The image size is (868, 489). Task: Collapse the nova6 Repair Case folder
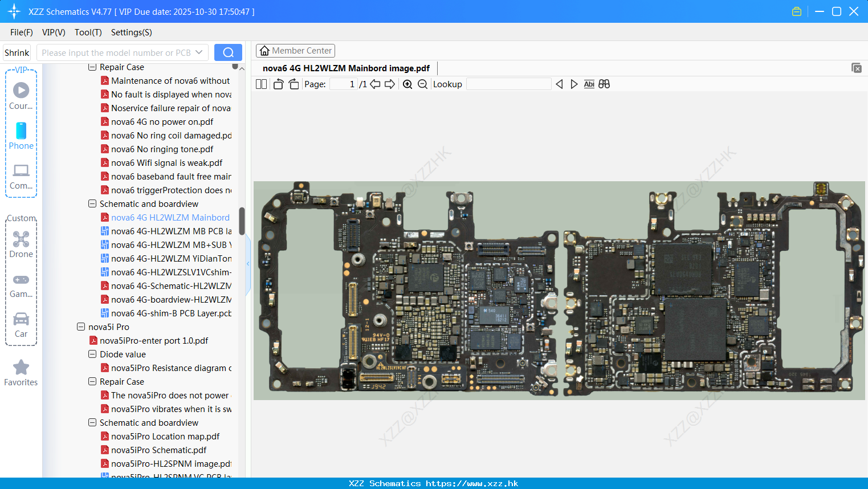(92, 67)
